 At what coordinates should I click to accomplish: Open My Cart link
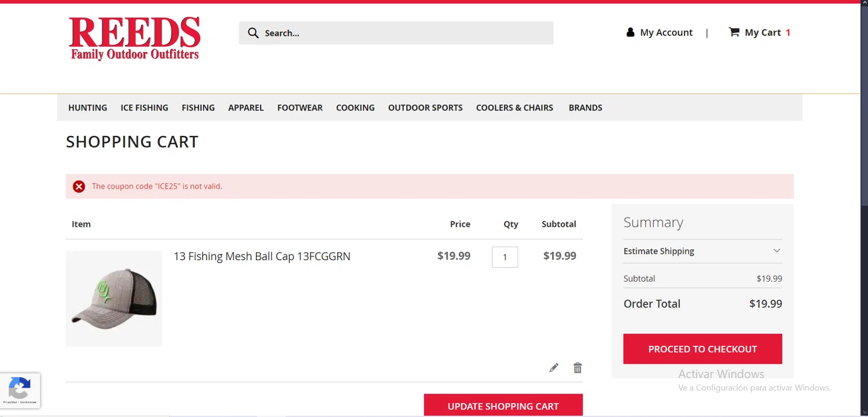pos(763,32)
